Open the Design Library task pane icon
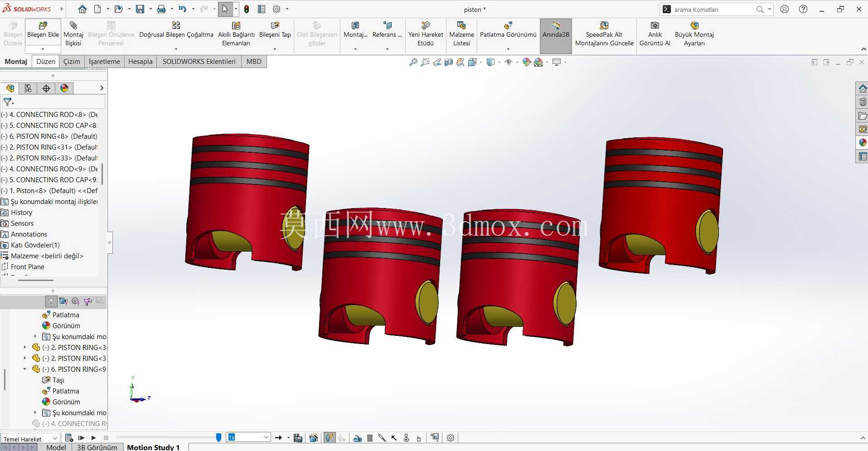This screenshot has height=451, width=868. coord(863,102)
